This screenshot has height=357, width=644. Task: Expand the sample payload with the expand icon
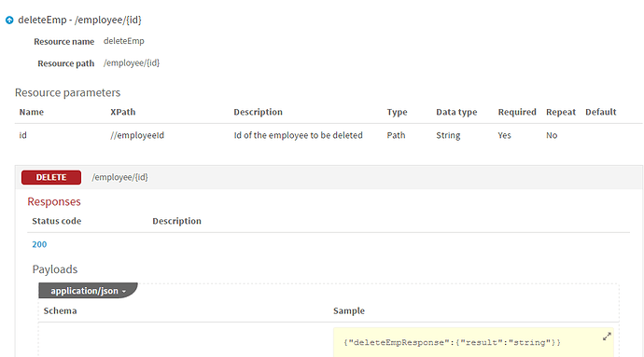tap(607, 336)
